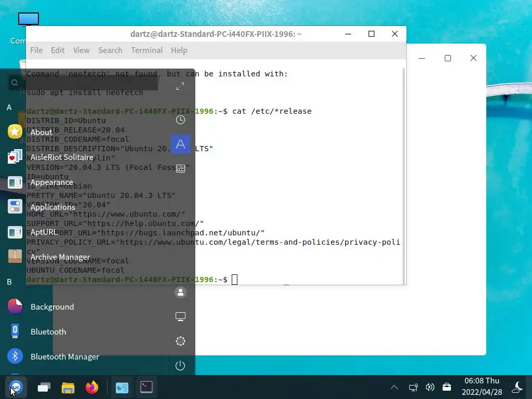Expand hidden system tray icons
This screenshot has width=532, height=399.
pyautogui.click(x=394, y=387)
